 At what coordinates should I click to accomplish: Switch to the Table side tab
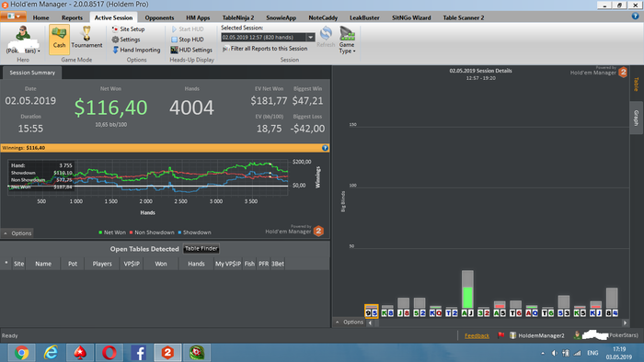(637, 84)
